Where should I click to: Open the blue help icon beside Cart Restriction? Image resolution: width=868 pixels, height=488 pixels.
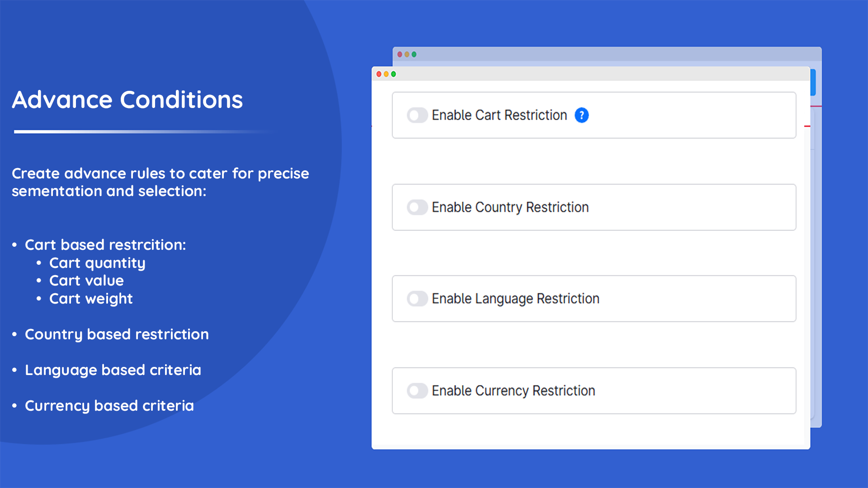click(581, 115)
